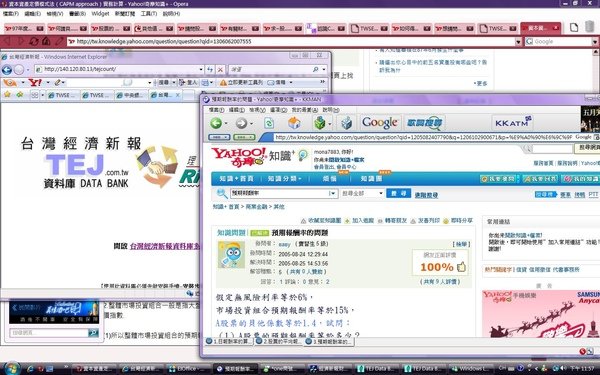Image resolution: width=600 pixels, height=375 pixels.
Task: Click the green Back arrow in KKMAN
Action: tap(216, 123)
